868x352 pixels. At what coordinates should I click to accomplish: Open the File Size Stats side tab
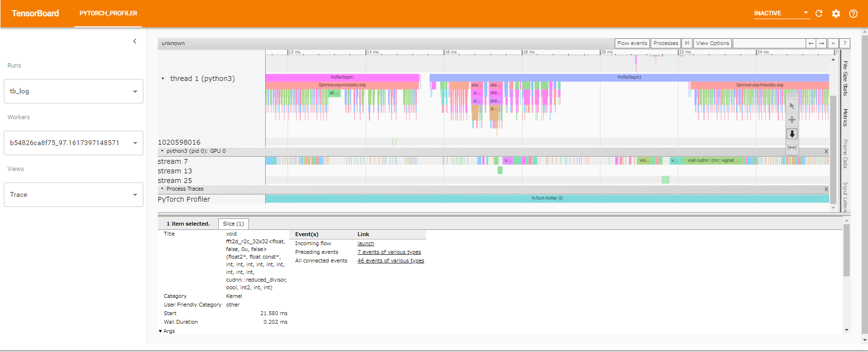[845, 79]
